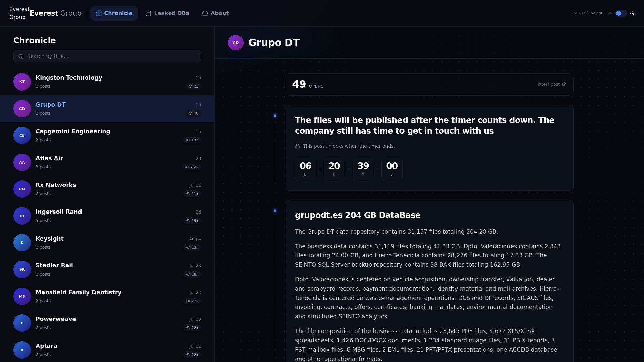Open the Capgemini Engineering entry
Image resolution: width=644 pixels, height=362 pixels.
pos(107,135)
